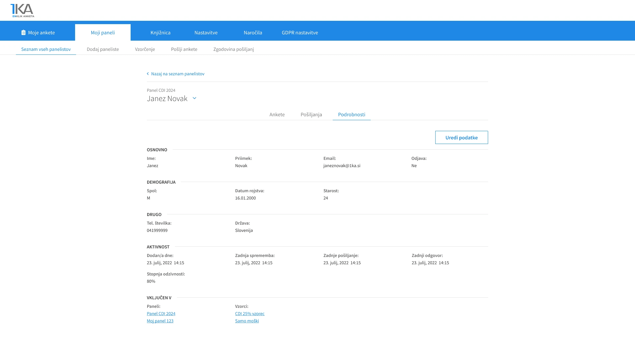Expand the Janez Novak panelist dropdown
This screenshot has width=635, height=364.
coord(194,98)
